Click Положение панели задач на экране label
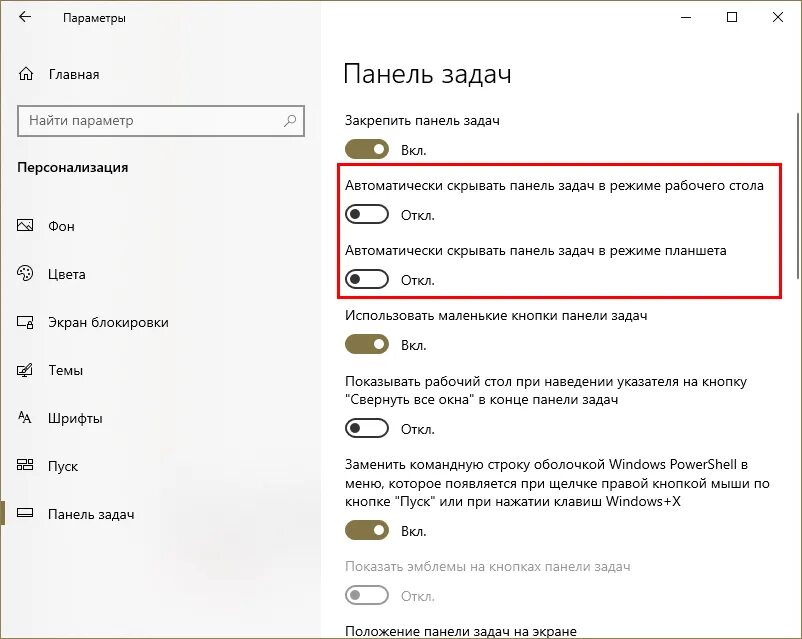 click(461, 631)
